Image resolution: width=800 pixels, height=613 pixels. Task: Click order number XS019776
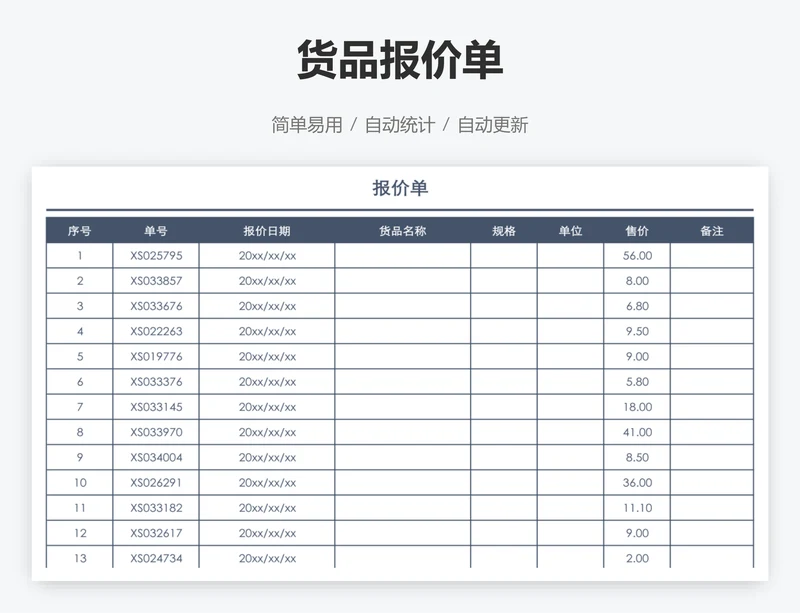coord(156,356)
